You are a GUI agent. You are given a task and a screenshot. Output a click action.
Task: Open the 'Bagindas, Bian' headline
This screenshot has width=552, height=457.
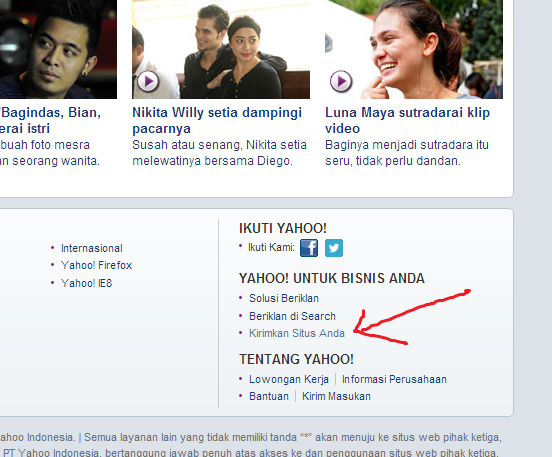pyautogui.click(x=50, y=120)
